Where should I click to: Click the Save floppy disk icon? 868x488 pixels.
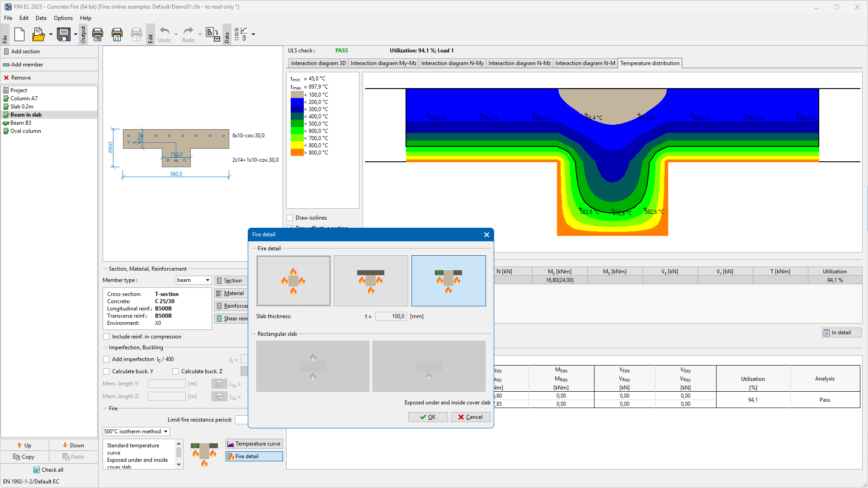point(64,34)
